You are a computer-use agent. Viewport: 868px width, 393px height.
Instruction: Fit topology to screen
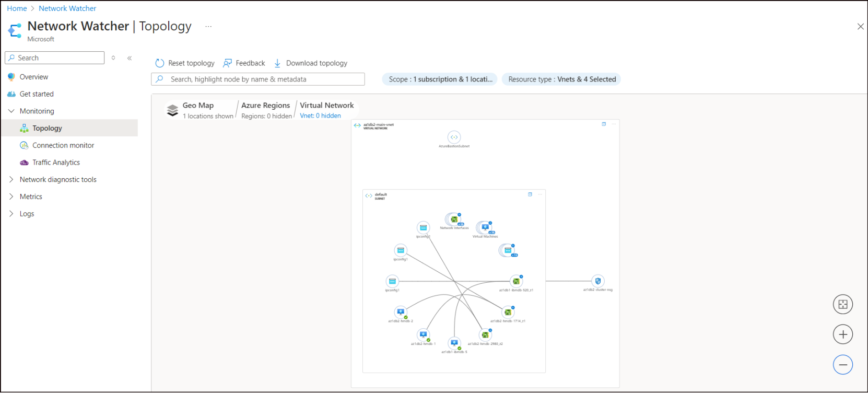click(x=843, y=304)
